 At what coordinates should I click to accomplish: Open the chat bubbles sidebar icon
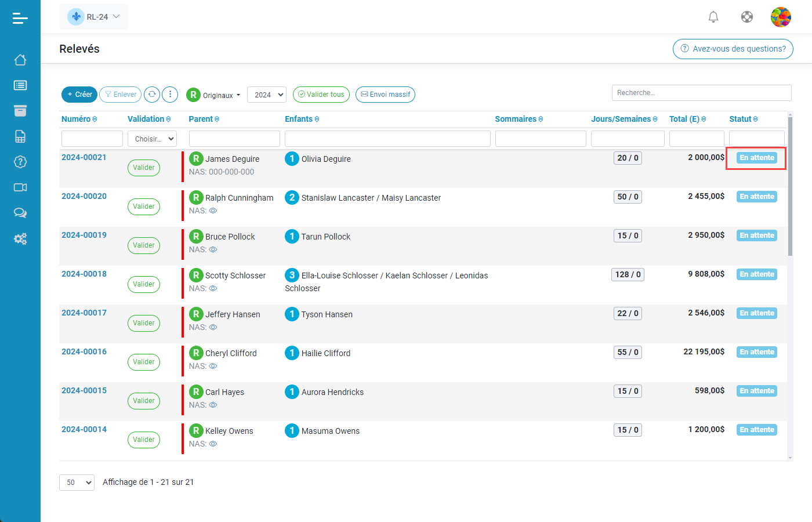pos(20,213)
